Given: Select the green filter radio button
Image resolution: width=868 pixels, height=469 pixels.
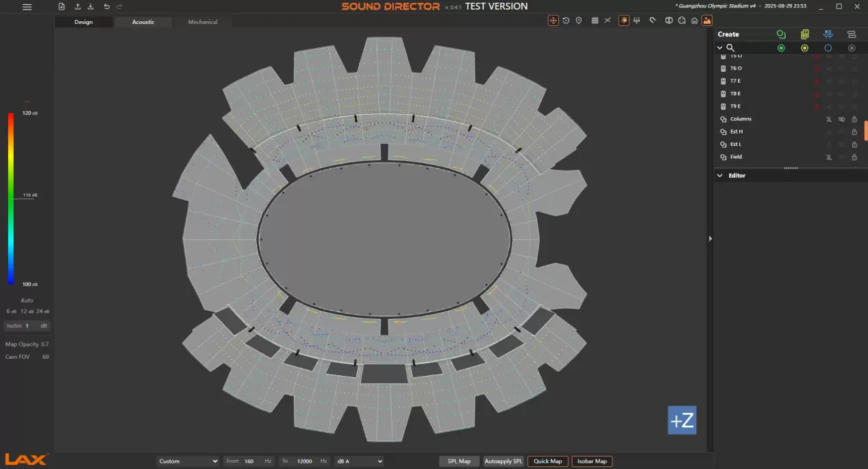Looking at the screenshot, I should pos(781,48).
